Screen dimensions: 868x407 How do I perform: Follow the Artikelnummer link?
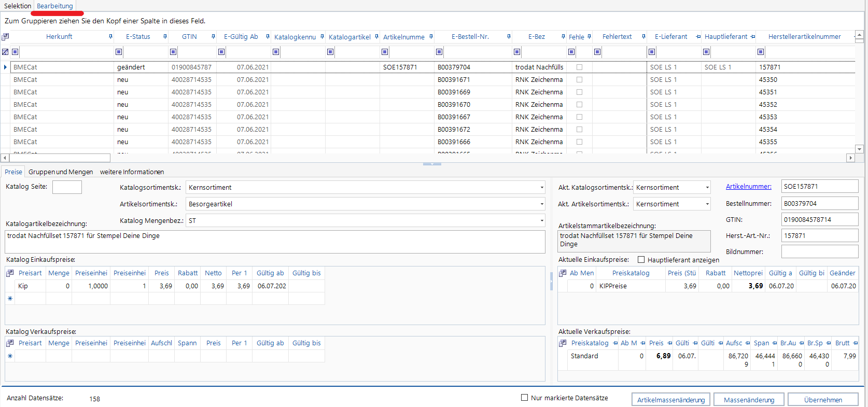tap(748, 187)
